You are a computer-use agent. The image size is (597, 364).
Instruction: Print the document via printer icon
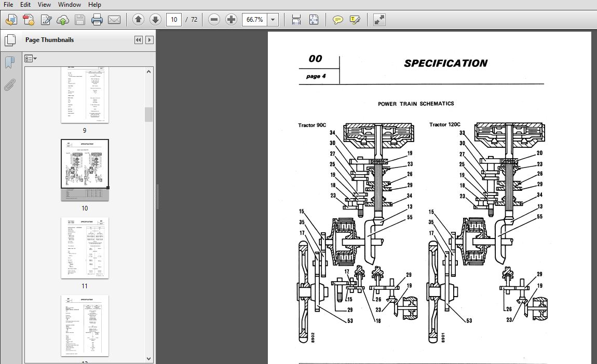(x=97, y=19)
